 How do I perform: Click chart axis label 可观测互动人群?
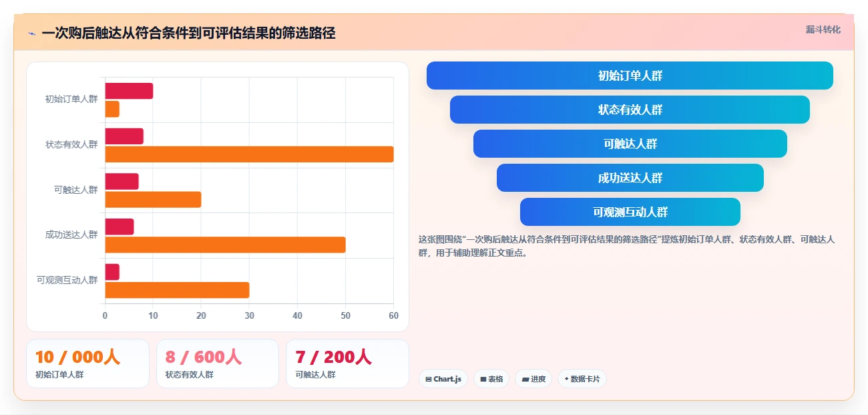67,280
